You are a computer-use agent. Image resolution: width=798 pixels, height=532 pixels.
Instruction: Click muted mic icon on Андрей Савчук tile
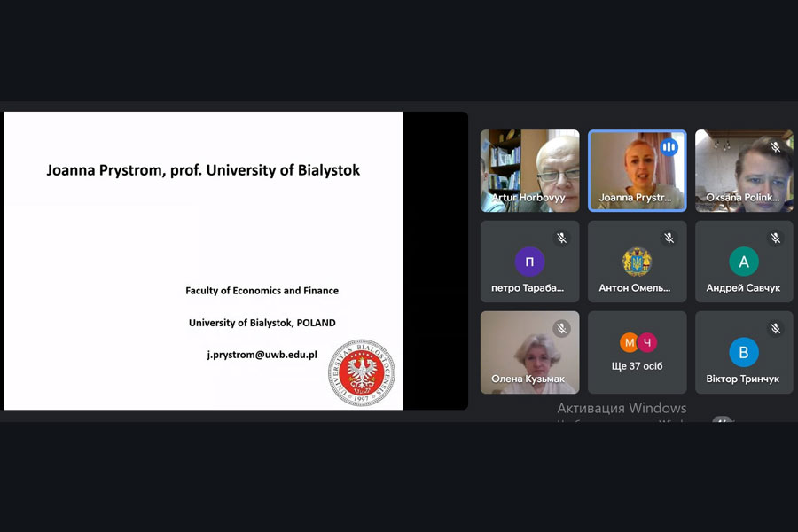tap(775, 238)
